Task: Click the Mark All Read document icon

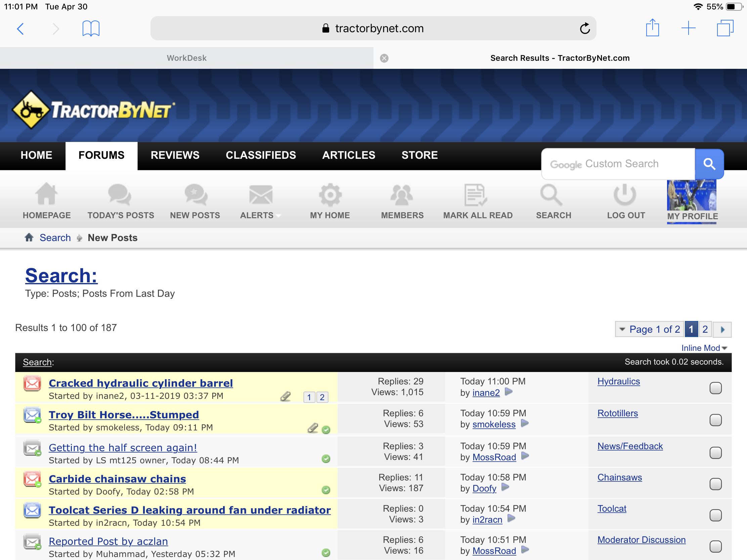Action: point(475,195)
